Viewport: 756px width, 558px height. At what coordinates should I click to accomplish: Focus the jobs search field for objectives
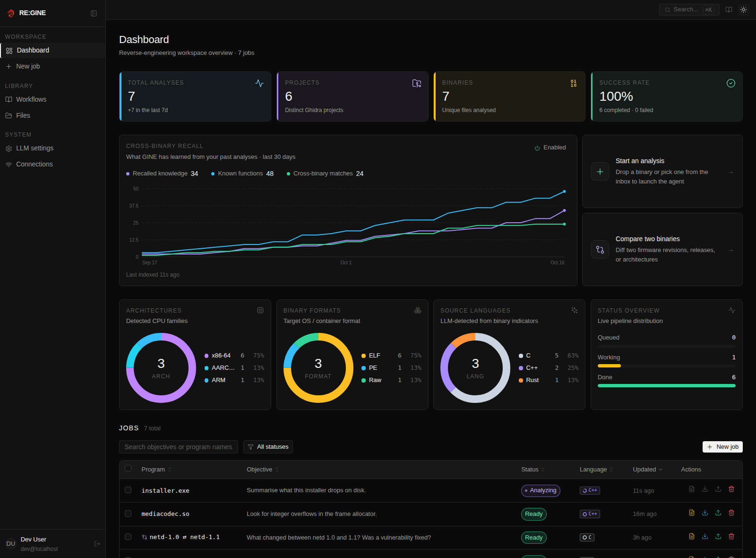[179, 447]
